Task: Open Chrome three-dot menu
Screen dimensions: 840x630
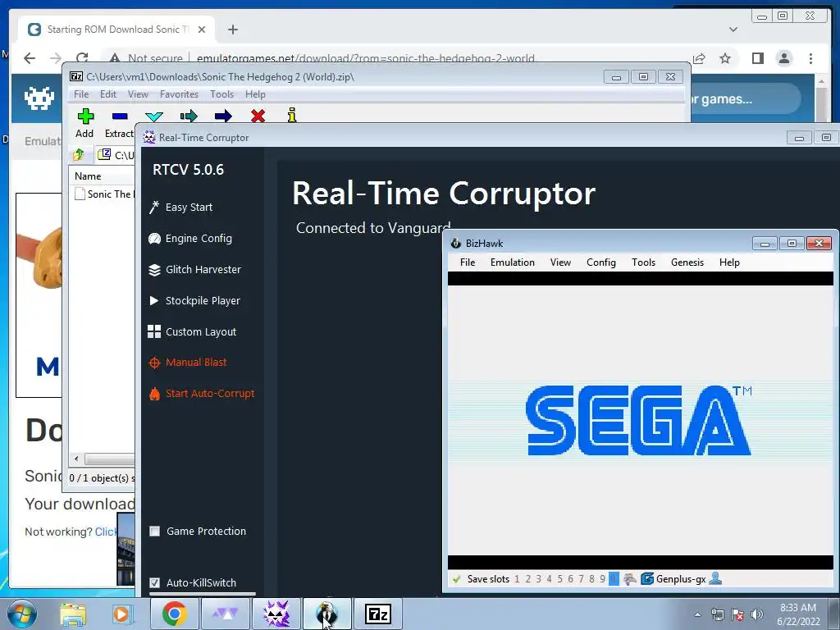Action: [810, 58]
